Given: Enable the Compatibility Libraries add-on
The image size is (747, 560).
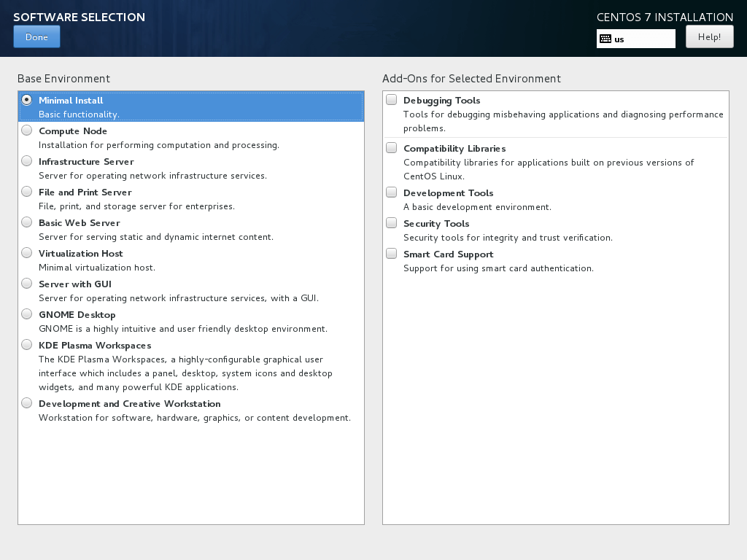Looking at the screenshot, I should (391, 147).
